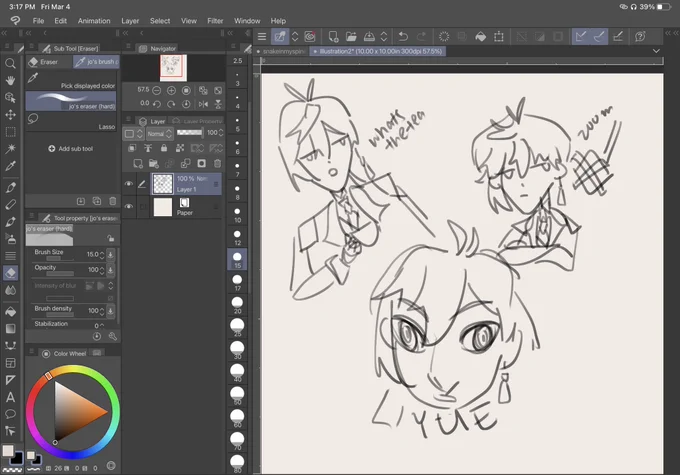Open the Layer menu
Image resolution: width=680 pixels, height=475 pixels.
pos(130,20)
